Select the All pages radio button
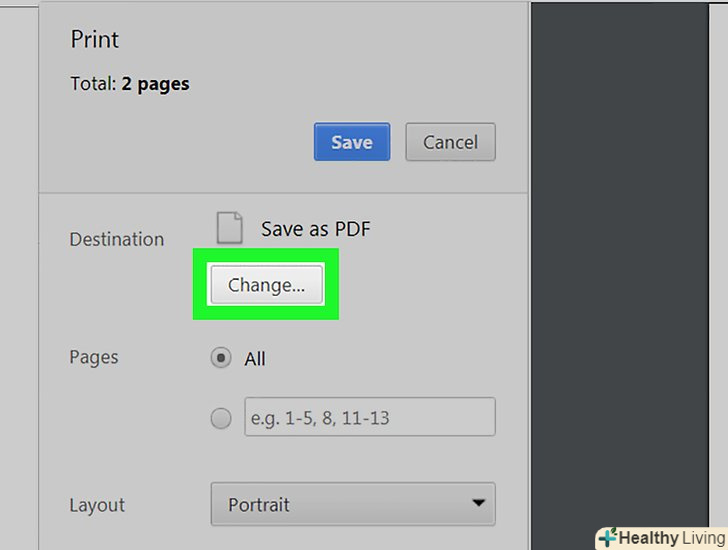Image resolution: width=728 pixels, height=550 pixels. pos(221,358)
